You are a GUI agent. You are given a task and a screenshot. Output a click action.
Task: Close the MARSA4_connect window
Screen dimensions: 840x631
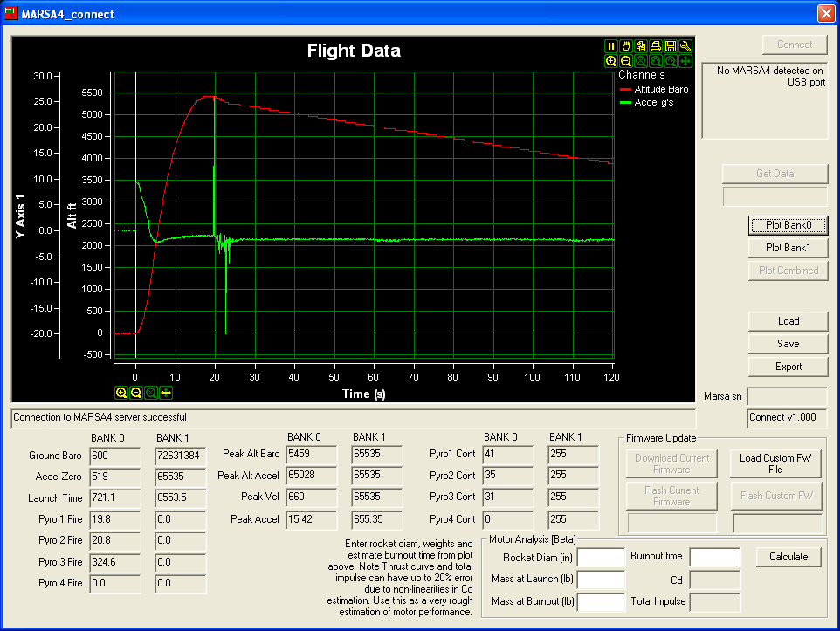point(825,13)
